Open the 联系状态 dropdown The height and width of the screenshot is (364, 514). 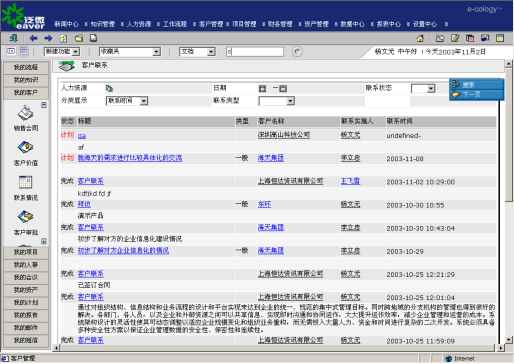tap(431, 89)
